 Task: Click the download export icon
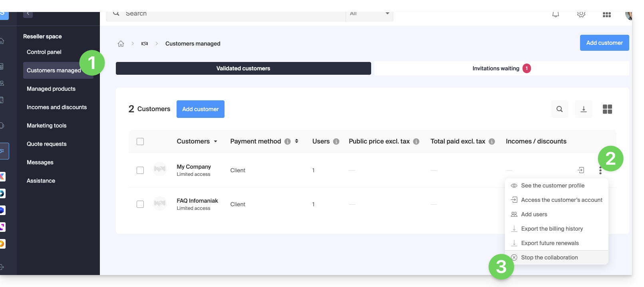pyautogui.click(x=583, y=109)
